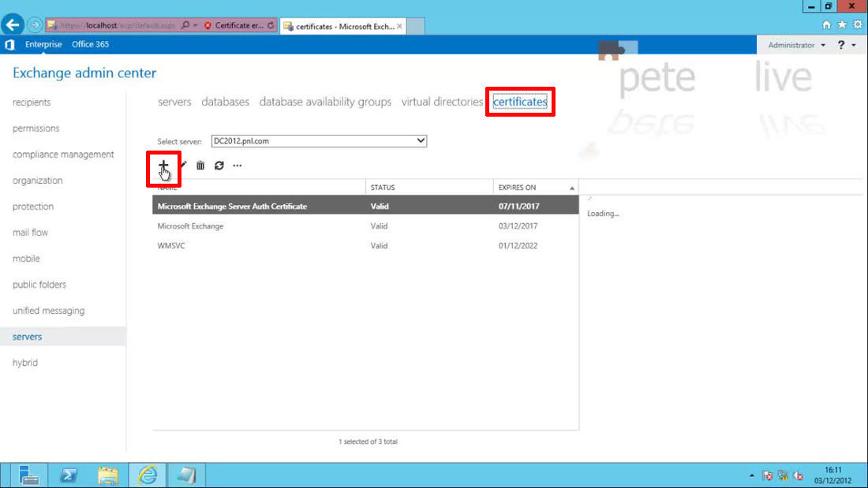The image size is (868, 488).
Task: Open the rightmost pinned taskbar application
Action: [186, 475]
